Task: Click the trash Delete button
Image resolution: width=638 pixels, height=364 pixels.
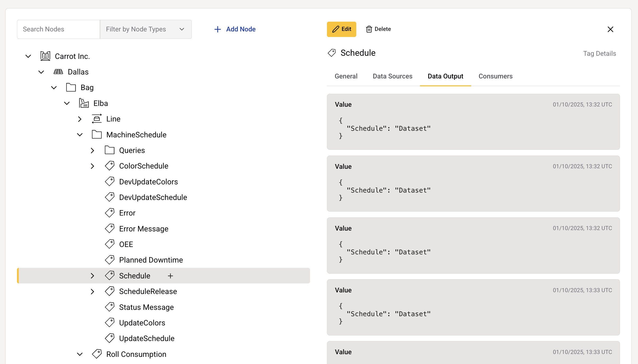Action: point(378,29)
